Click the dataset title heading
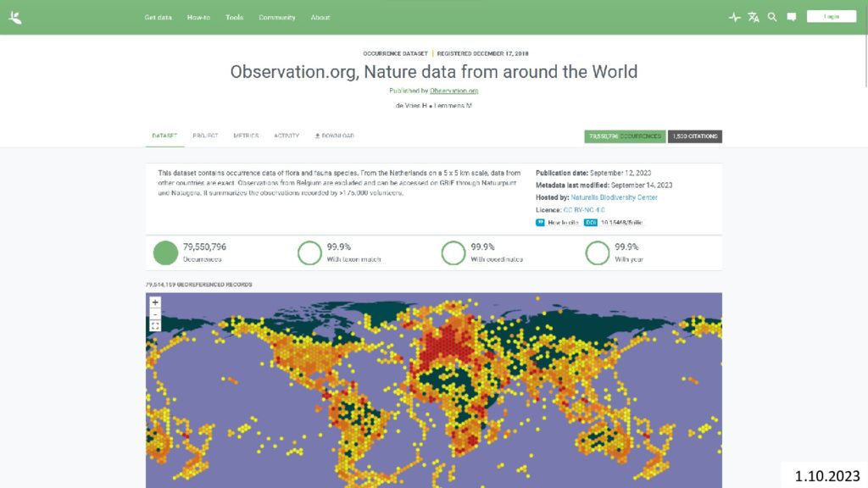 434,72
